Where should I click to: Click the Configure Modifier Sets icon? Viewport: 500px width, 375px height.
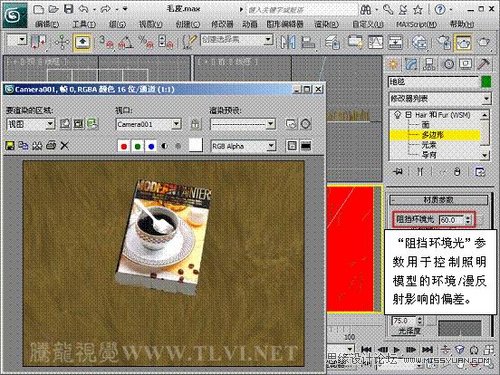coord(480,172)
